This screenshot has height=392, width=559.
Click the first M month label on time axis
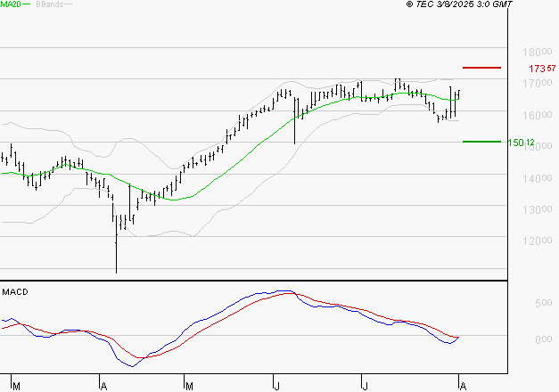[16, 386]
